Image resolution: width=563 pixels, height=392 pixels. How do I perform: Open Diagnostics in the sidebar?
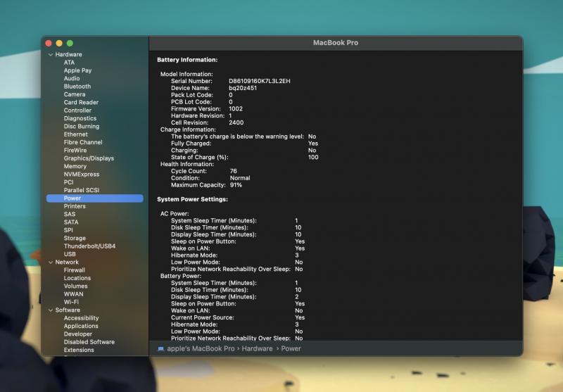[80, 118]
